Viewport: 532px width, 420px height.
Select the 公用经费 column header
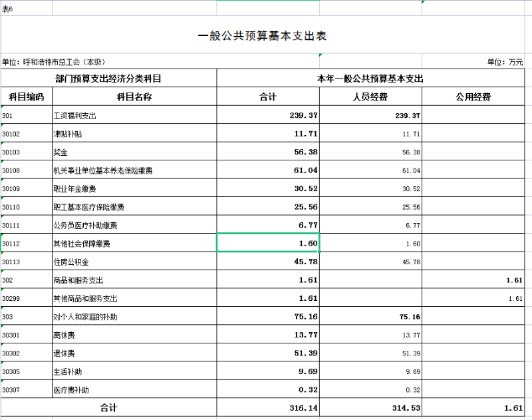pyautogui.click(x=473, y=97)
